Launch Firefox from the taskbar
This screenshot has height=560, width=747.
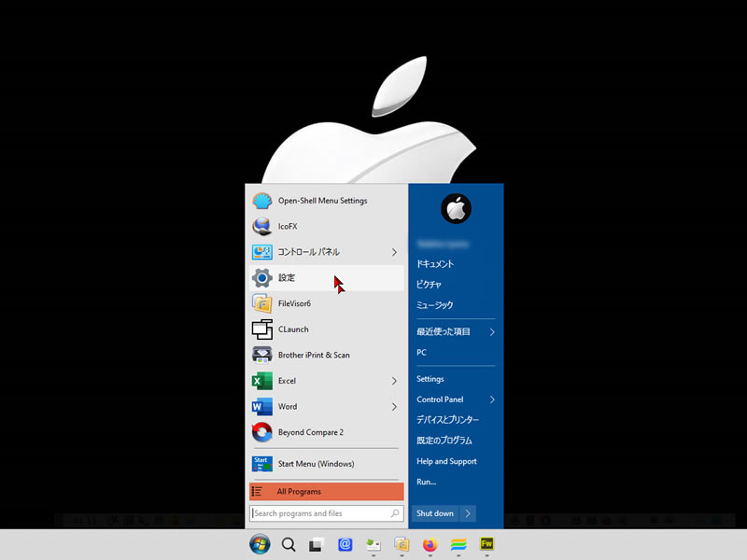(x=430, y=544)
